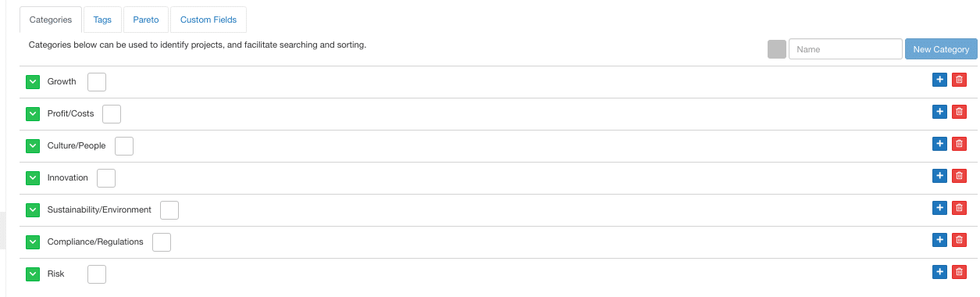The height and width of the screenshot is (297, 980).
Task: Click the white box beside Innovation
Action: [106, 178]
